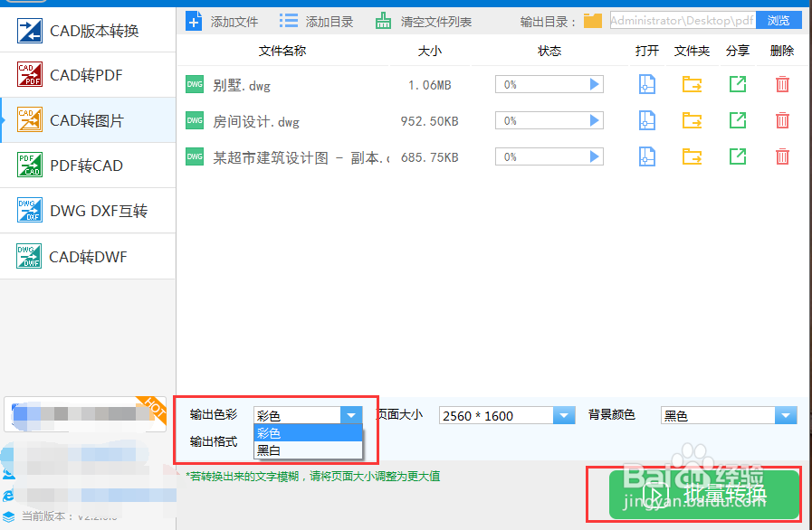
Task: Delete 别墅.dwg with the trash icon
Action: [x=781, y=83]
